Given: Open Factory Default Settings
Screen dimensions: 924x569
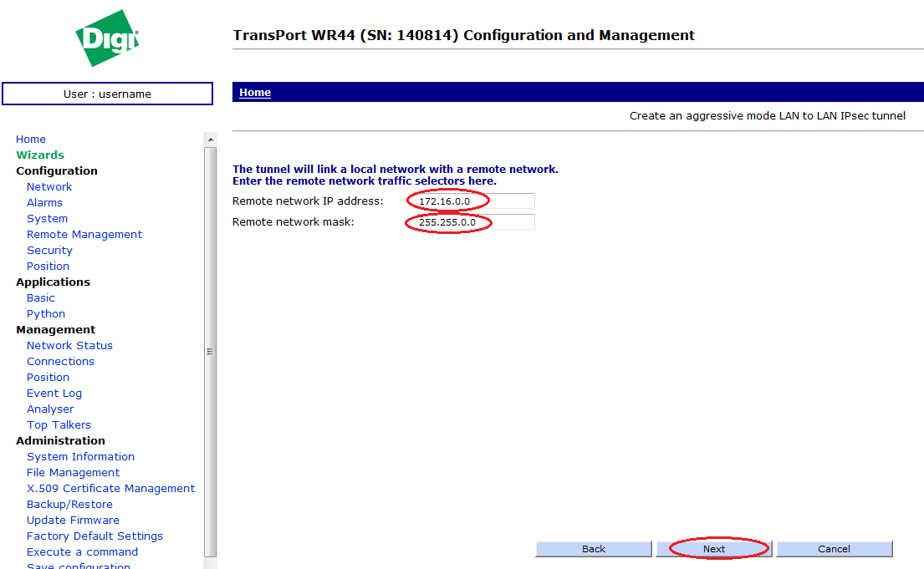Looking at the screenshot, I should point(94,536).
